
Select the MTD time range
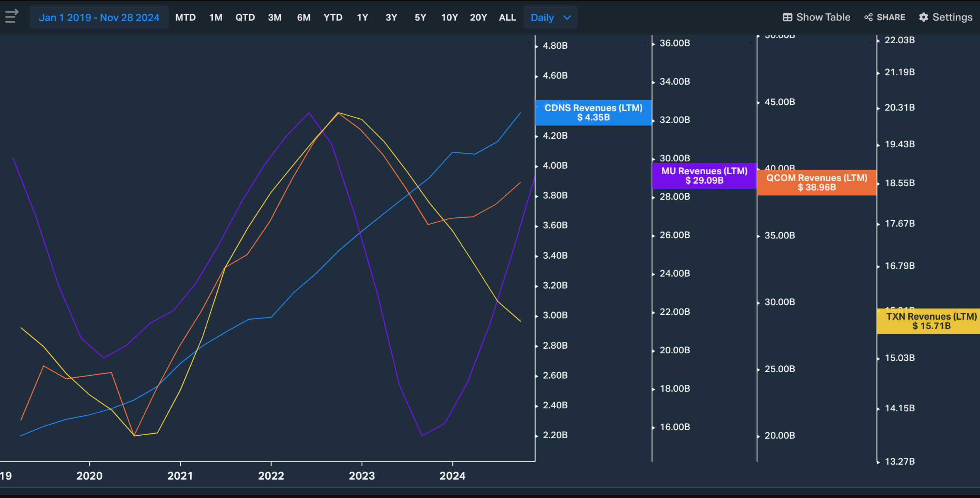click(185, 17)
